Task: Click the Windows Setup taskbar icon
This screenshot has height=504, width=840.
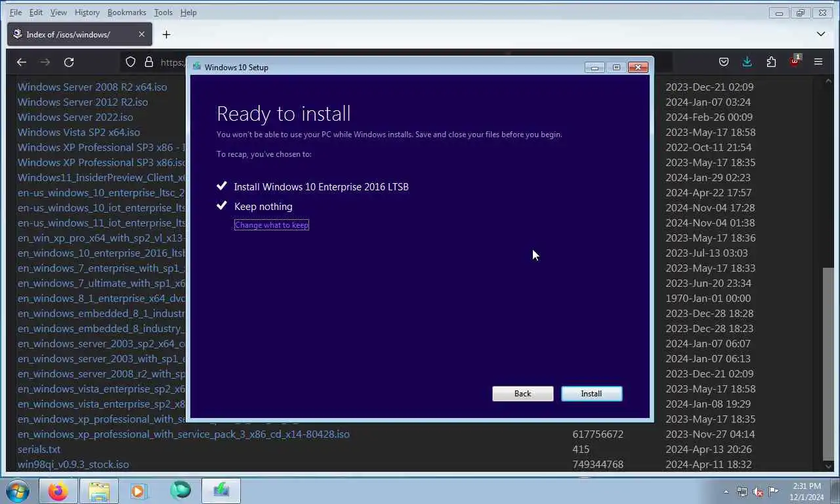Action: click(x=221, y=490)
